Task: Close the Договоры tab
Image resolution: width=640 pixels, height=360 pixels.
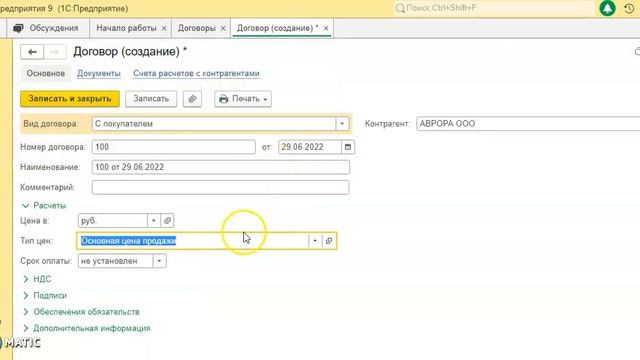Action: (x=223, y=29)
